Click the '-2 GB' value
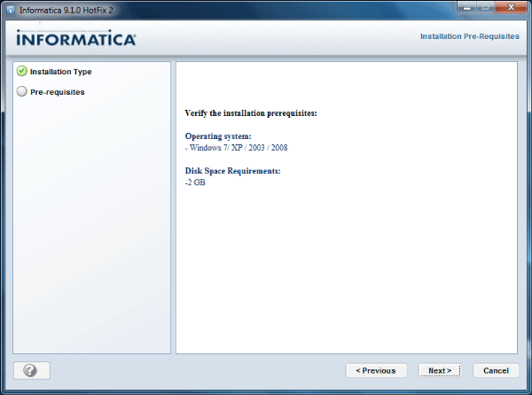The height and width of the screenshot is (395, 532). coord(195,182)
